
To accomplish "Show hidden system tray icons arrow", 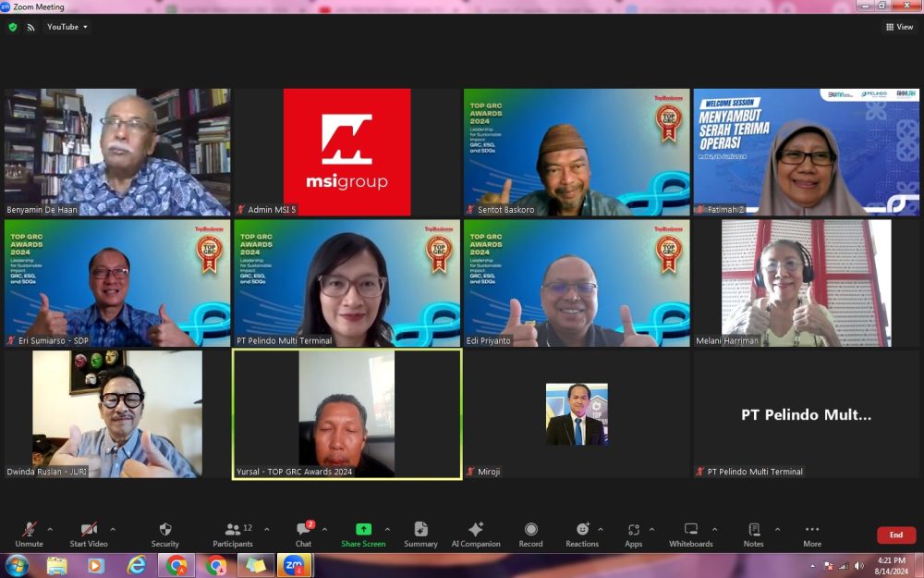I will (x=812, y=566).
